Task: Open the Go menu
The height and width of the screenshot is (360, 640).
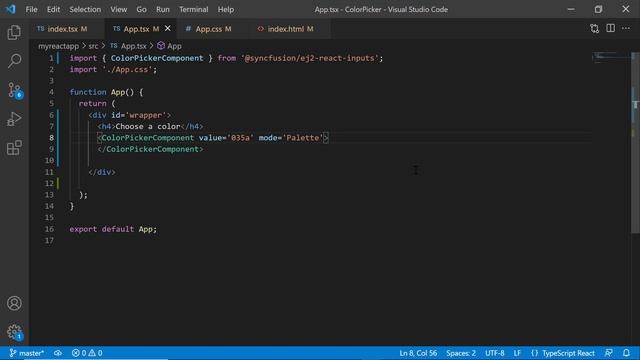Action: tap(141, 9)
